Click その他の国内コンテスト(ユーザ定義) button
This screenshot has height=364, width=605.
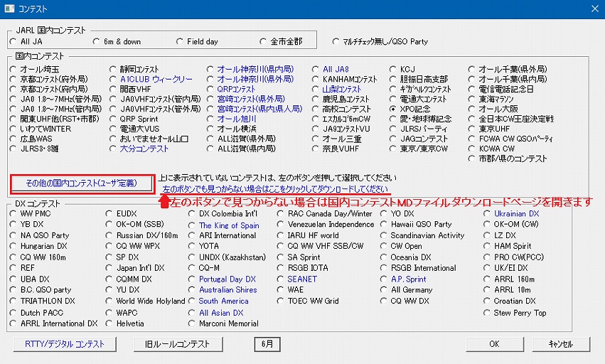click(x=82, y=183)
